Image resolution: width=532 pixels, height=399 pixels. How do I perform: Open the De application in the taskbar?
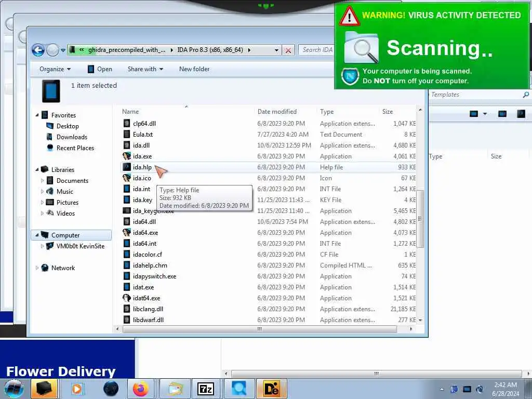click(272, 389)
